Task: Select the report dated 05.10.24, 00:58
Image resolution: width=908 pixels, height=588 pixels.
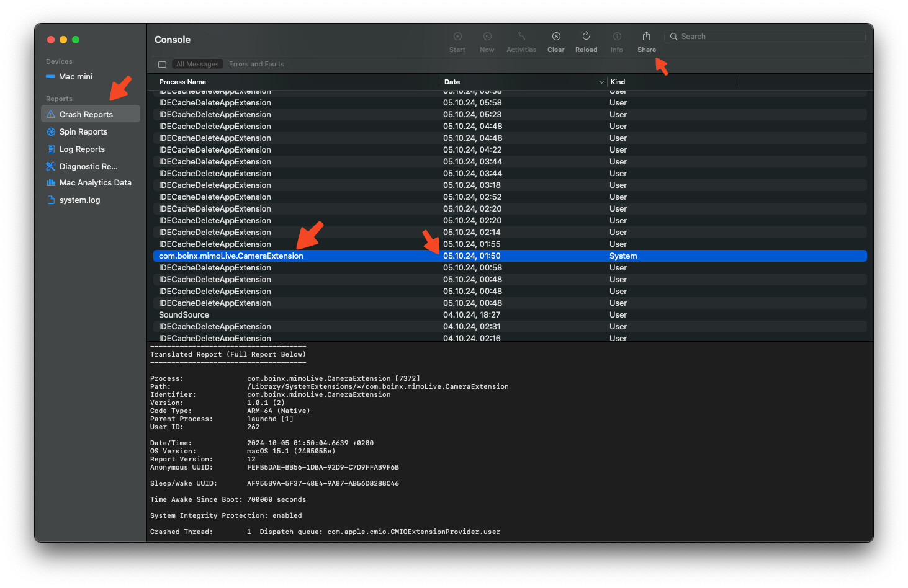Action: [510, 268]
